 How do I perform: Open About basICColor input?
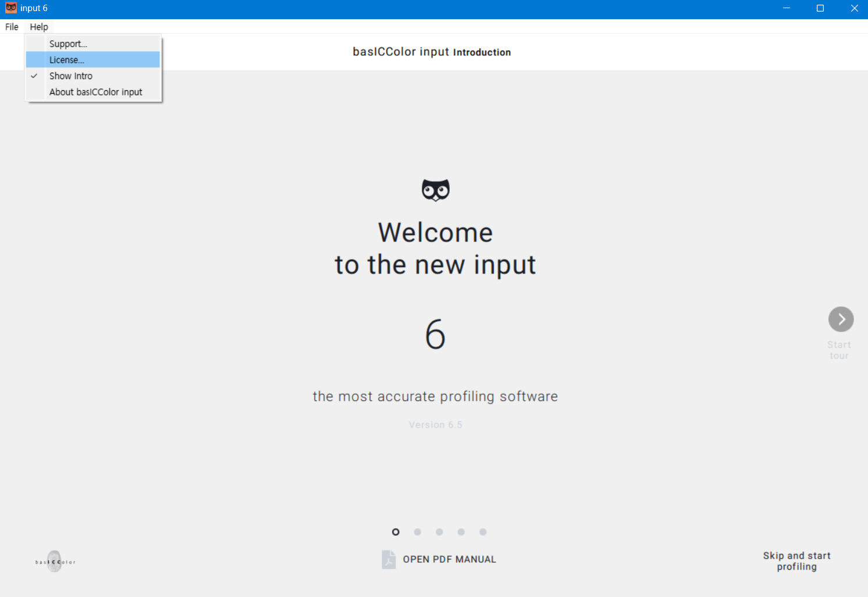click(93, 92)
